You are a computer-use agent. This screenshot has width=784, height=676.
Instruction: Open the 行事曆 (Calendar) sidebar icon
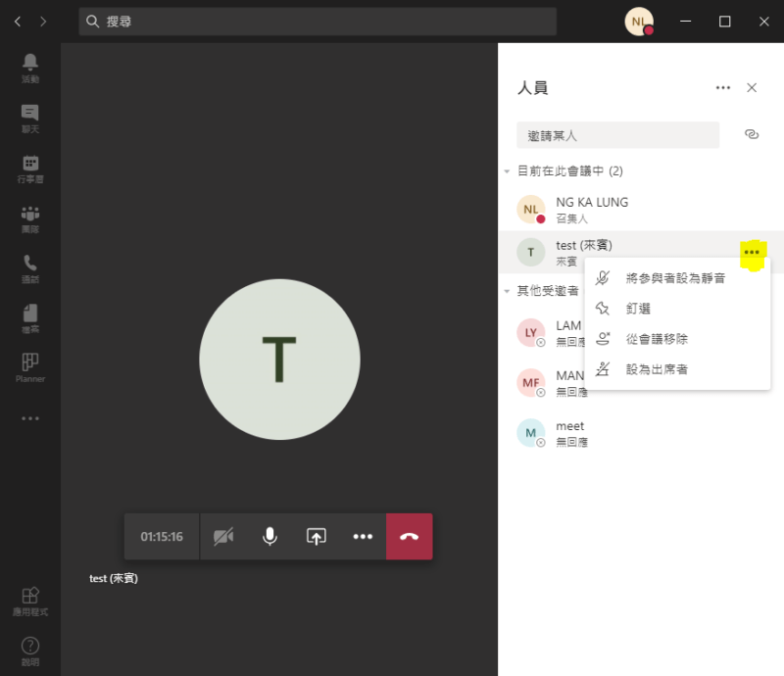29,168
